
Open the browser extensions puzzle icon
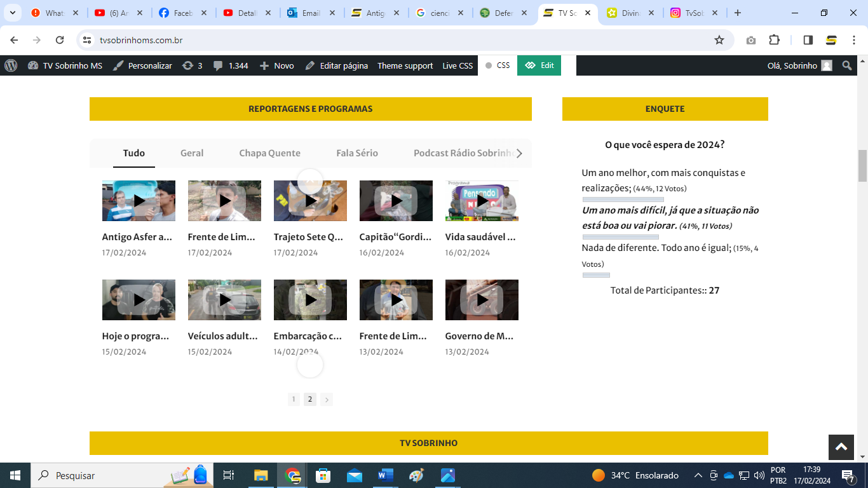point(774,40)
